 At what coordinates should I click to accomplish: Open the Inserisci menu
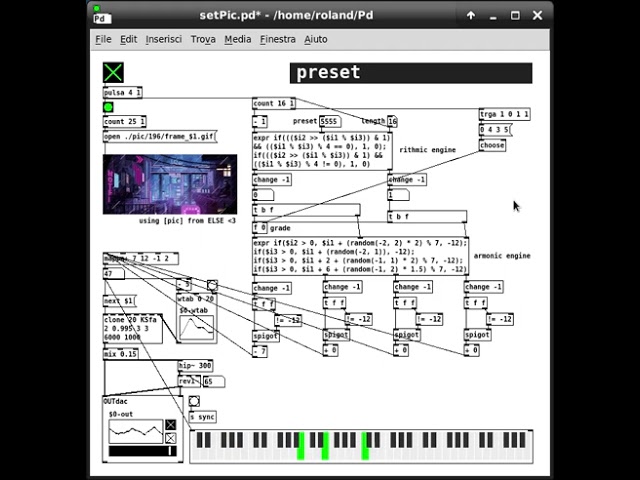tap(164, 39)
